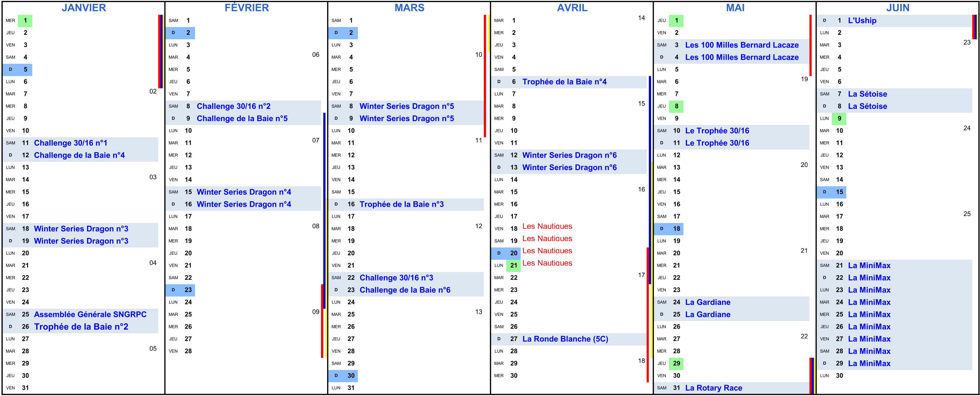Select green holiday cell June 9
Viewport: 980px width, 396px height.
coord(839,119)
